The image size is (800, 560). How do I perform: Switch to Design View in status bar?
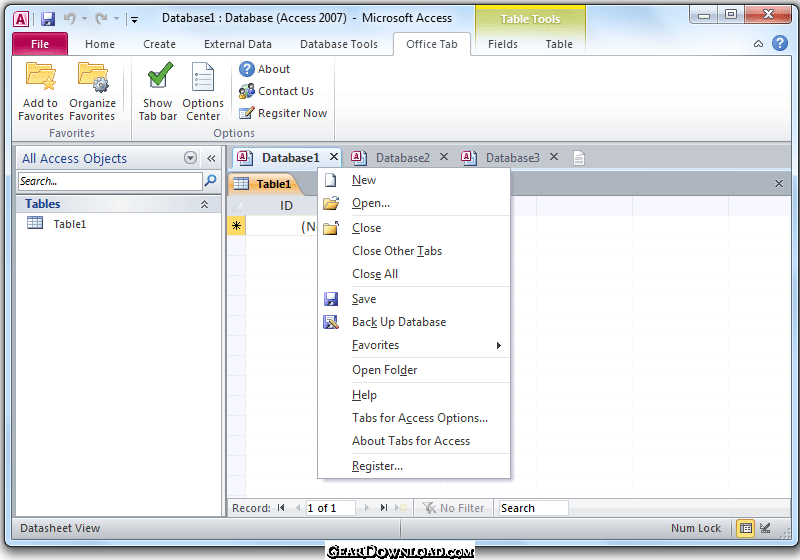pyautogui.click(x=766, y=528)
